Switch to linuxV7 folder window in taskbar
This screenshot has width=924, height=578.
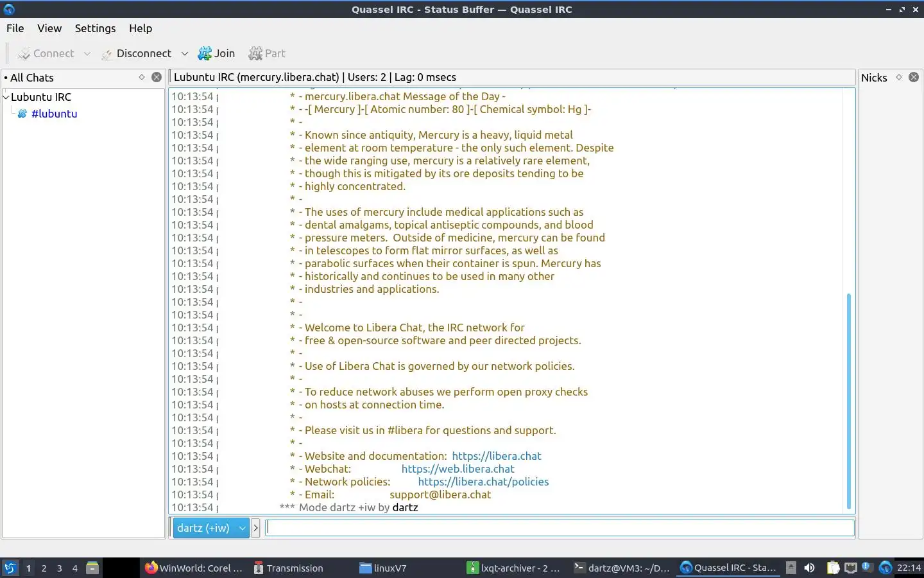[383, 568]
